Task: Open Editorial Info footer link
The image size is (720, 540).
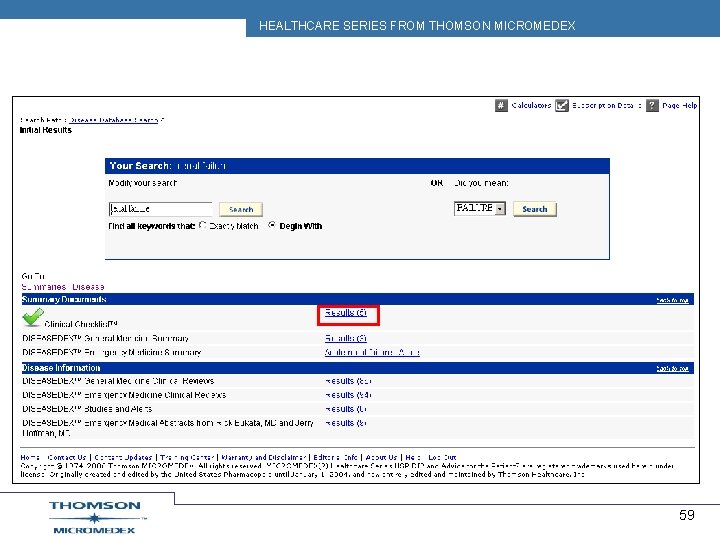Action: click(x=335, y=457)
